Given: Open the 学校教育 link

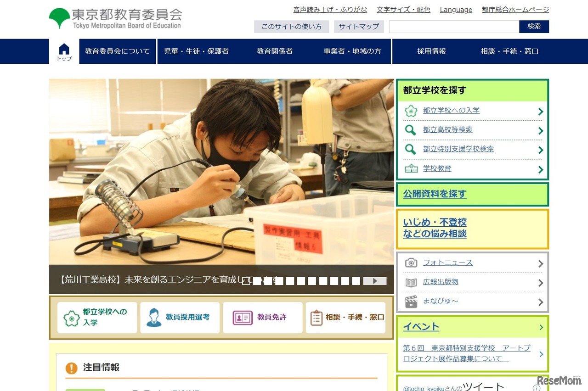Looking at the screenshot, I should pos(437,168).
